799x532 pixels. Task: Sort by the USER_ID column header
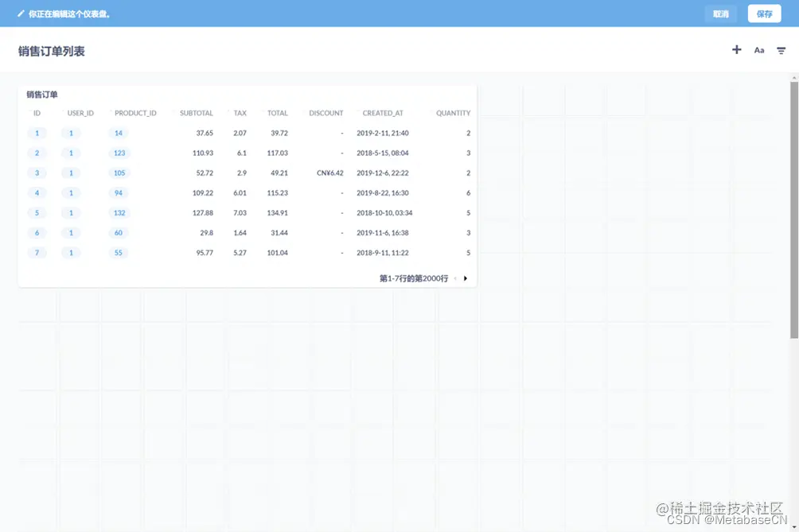pyautogui.click(x=80, y=113)
